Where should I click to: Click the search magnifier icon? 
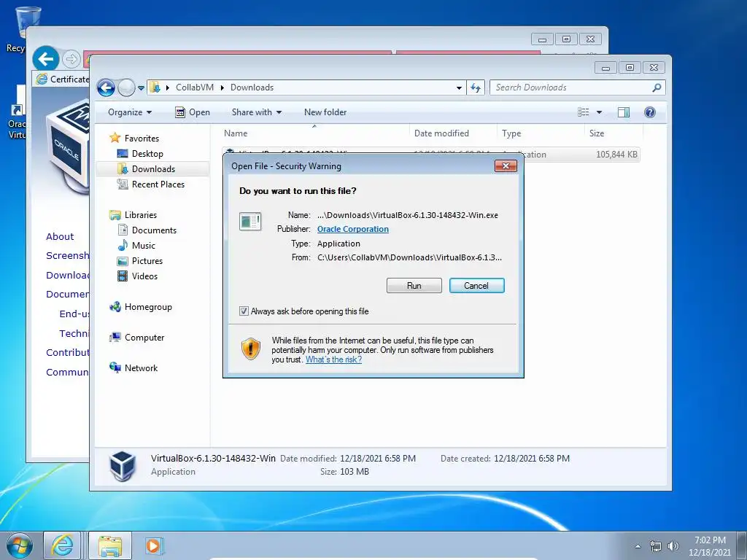click(657, 87)
